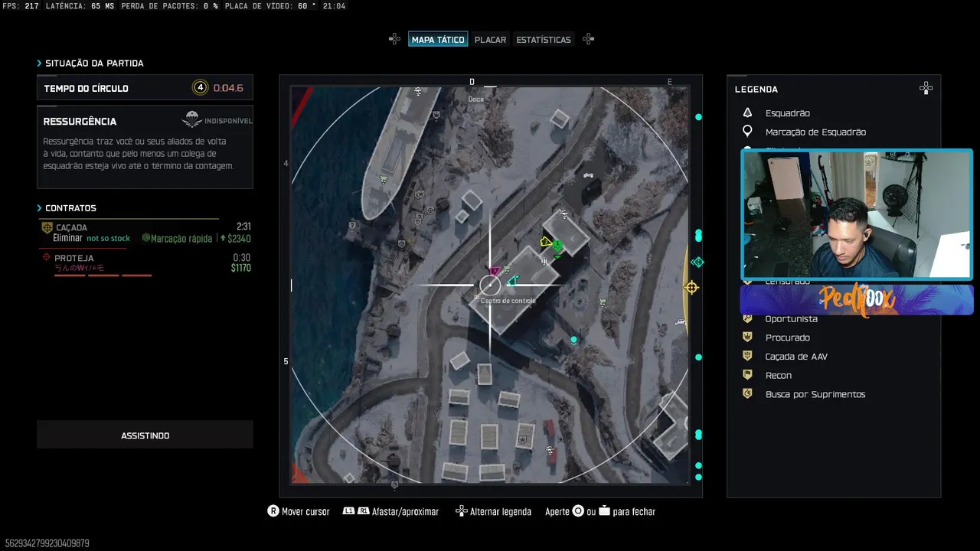
Task: Open the PLACAR tab
Action: [490, 40]
